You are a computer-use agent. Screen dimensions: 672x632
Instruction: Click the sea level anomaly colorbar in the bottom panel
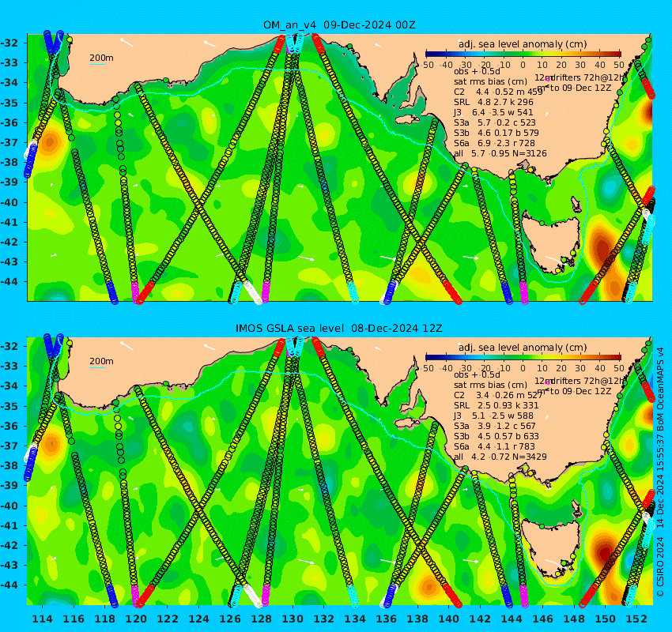[523, 357]
